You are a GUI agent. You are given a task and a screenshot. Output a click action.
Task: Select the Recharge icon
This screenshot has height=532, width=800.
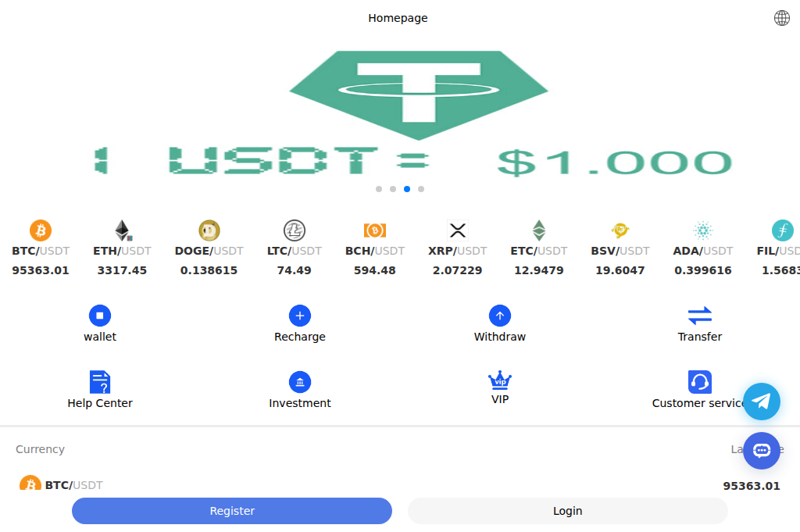299,316
